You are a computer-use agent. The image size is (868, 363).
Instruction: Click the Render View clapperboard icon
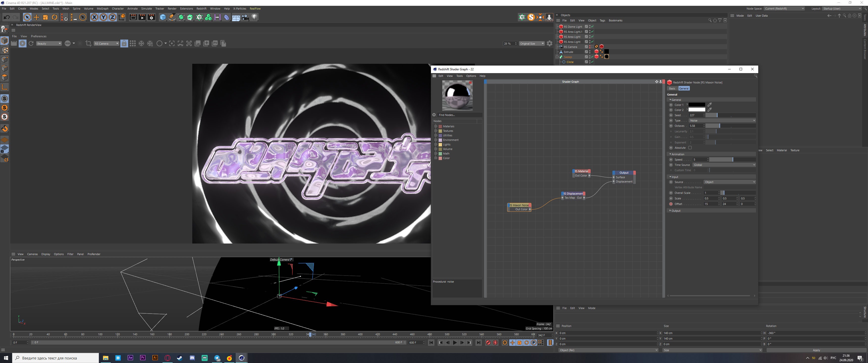click(x=133, y=17)
